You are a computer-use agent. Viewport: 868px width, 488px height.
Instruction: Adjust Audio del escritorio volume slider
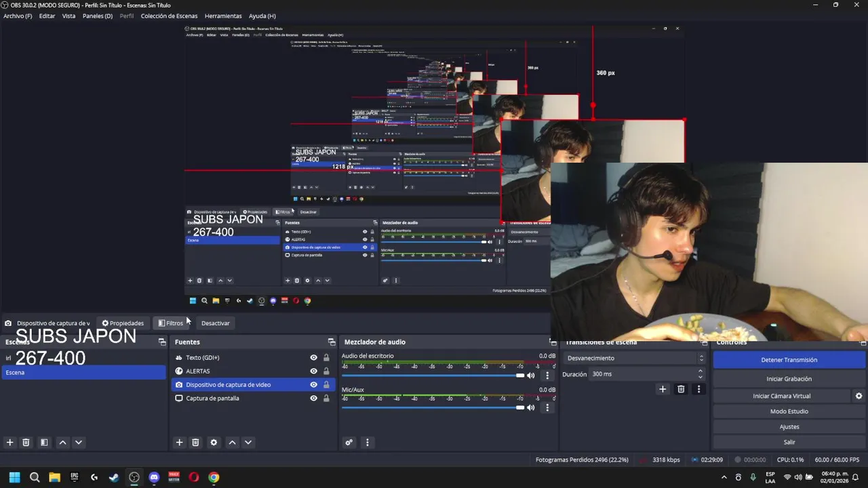pyautogui.click(x=433, y=375)
